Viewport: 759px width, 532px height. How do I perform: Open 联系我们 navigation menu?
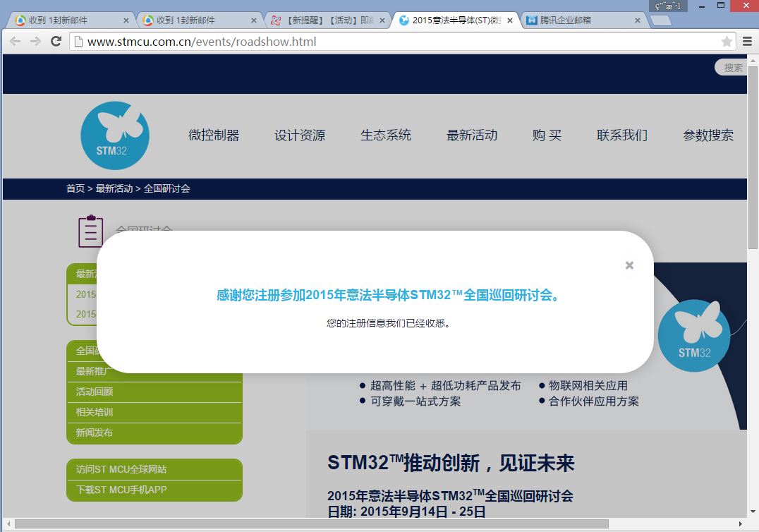tap(622, 135)
